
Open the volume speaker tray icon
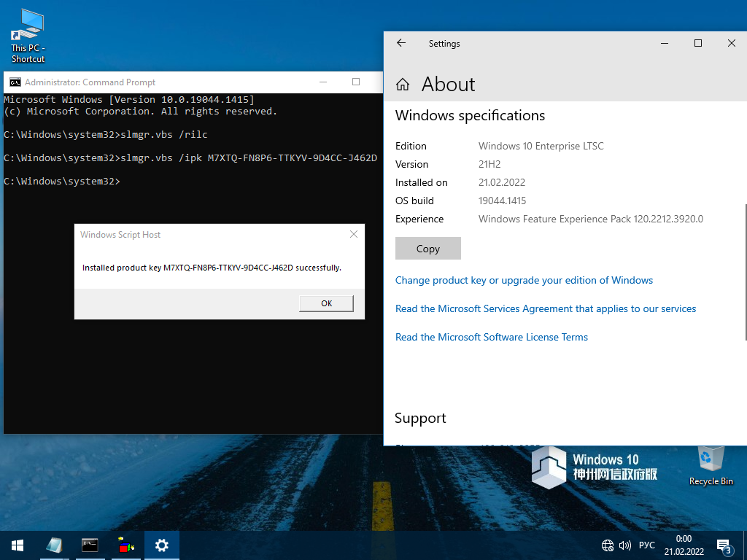(x=624, y=545)
